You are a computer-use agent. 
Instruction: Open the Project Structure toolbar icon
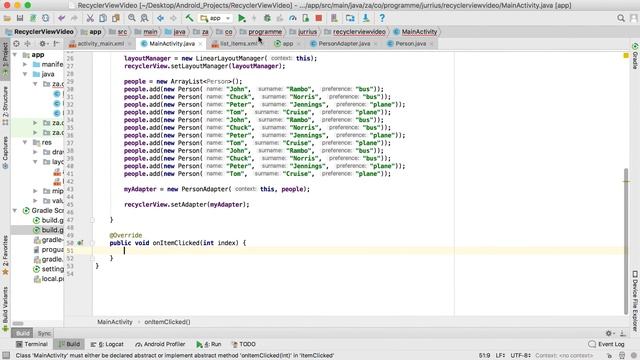tap(350, 18)
